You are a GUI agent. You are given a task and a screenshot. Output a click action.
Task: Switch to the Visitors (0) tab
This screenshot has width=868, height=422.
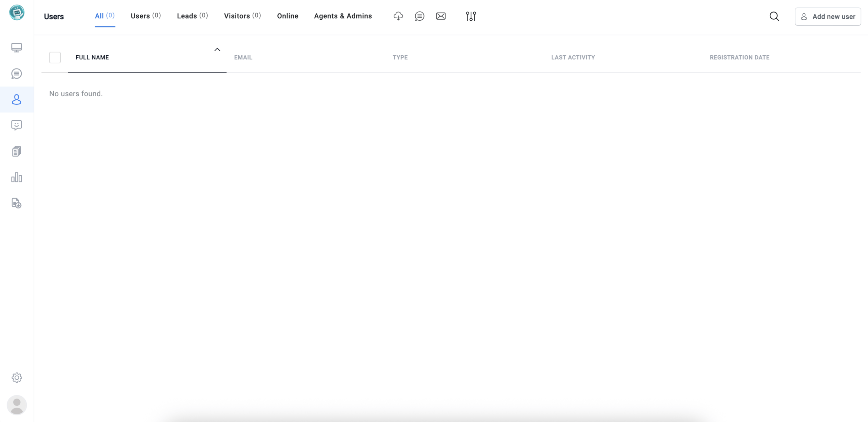(x=242, y=16)
